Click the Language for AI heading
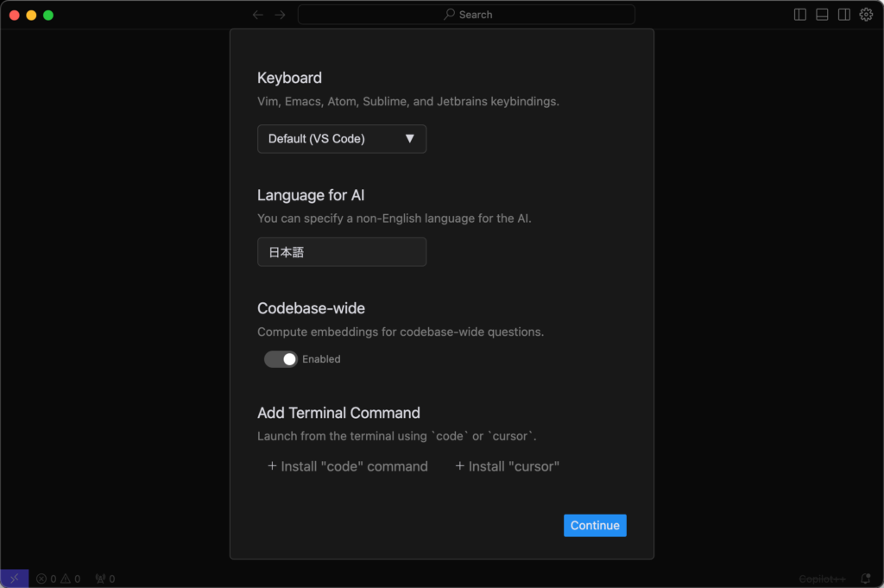This screenshot has width=884, height=588. tap(311, 195)
